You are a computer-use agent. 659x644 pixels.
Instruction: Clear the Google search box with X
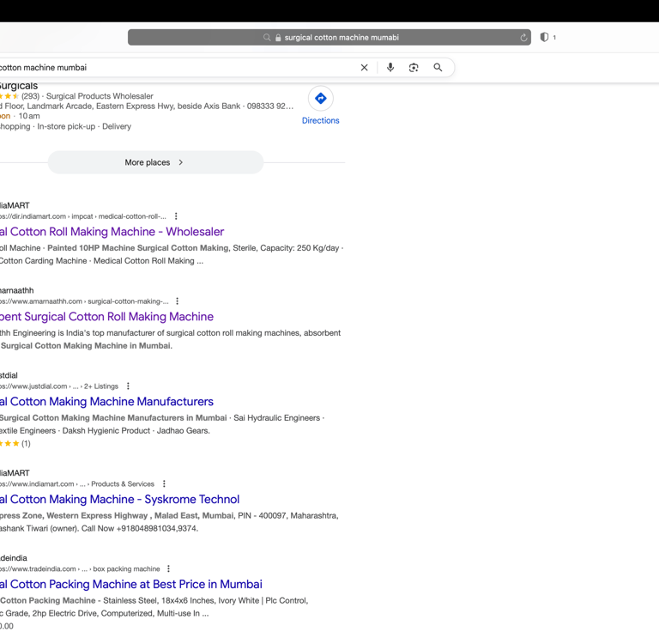pyautogui.click(x=365, y=67)
